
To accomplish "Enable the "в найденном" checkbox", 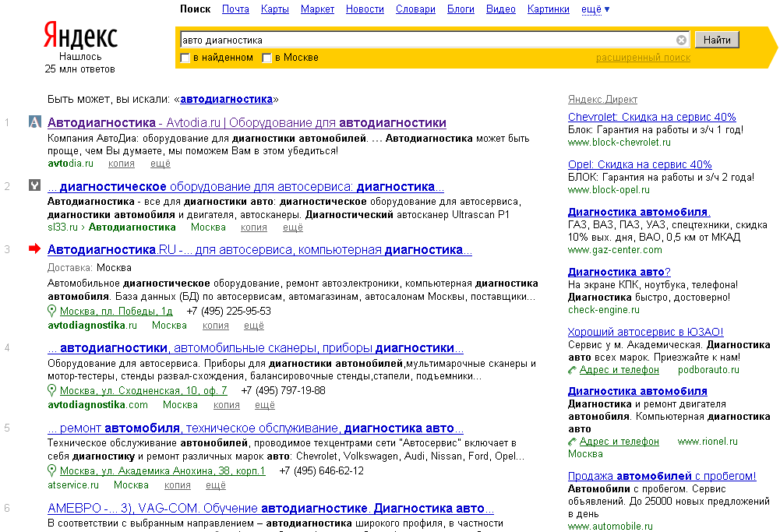I will (x=185, y=58).
